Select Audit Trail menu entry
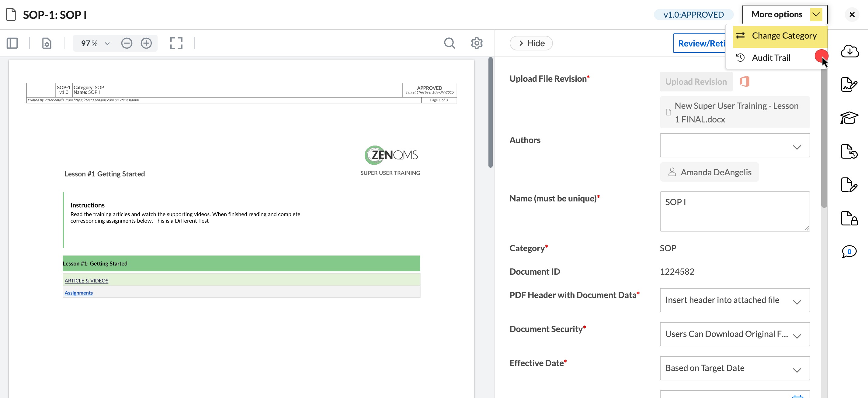 coord(771,58)
